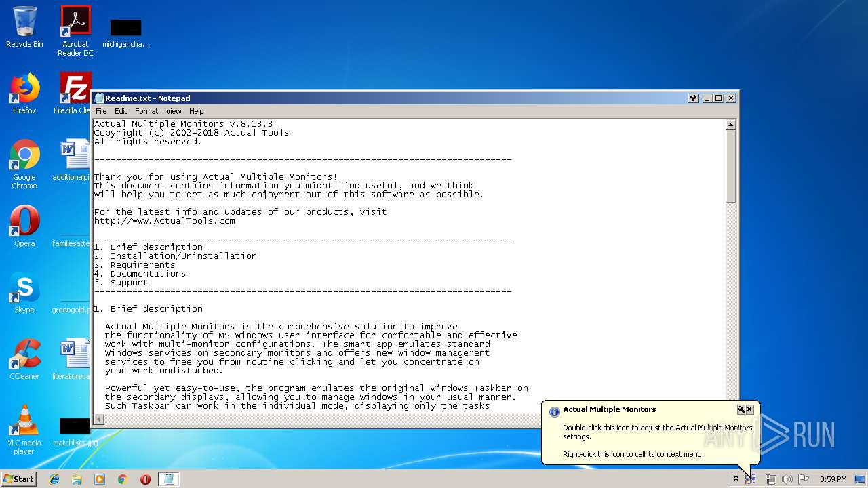868x488 pixels.
Task: Open the Start menu
Action: 19,479
